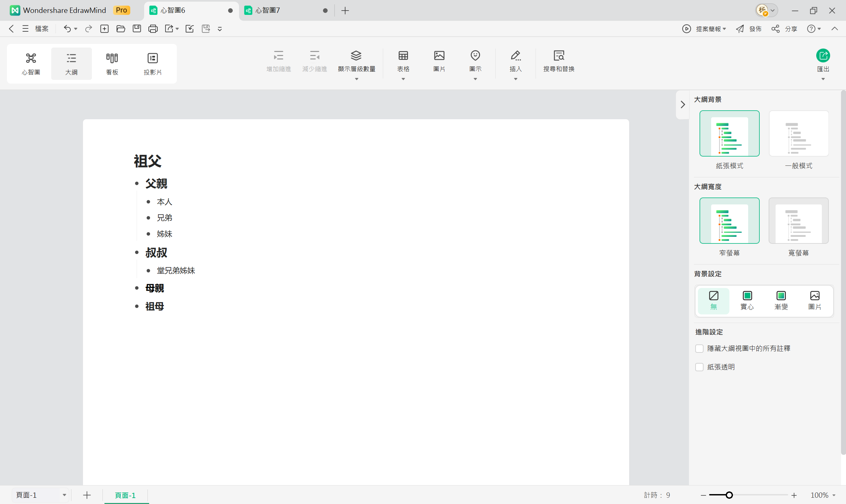
Task: Toggle the 紙張透明 checkbox
Action: [699, 367]
